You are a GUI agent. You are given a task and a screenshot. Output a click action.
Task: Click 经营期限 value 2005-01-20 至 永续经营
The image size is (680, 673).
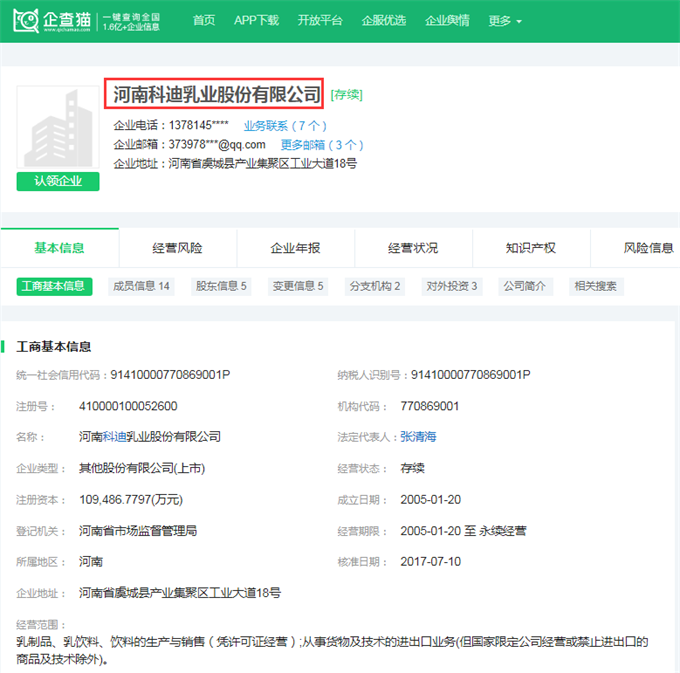coord(463,531)
